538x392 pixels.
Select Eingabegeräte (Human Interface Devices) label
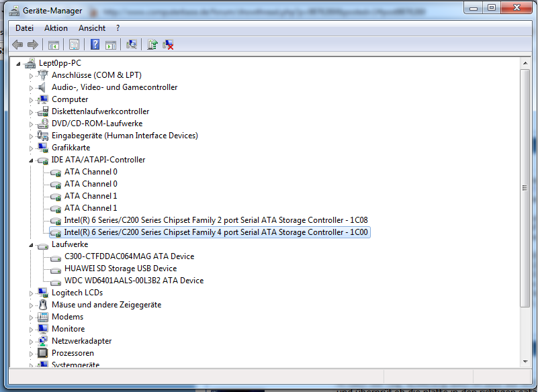point(125,136)
